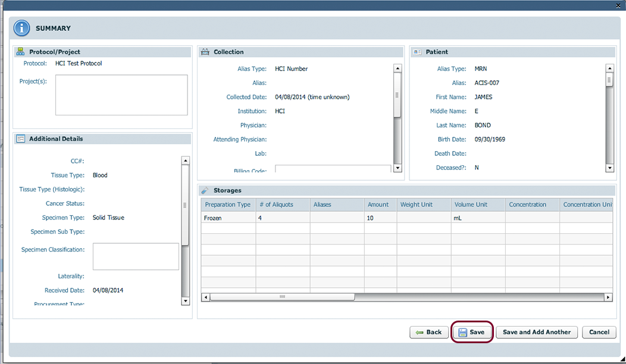626x364 pixels.
Task: Click the HCI Number alias type value
Action: pyautogui.click(x=291, y=68)
